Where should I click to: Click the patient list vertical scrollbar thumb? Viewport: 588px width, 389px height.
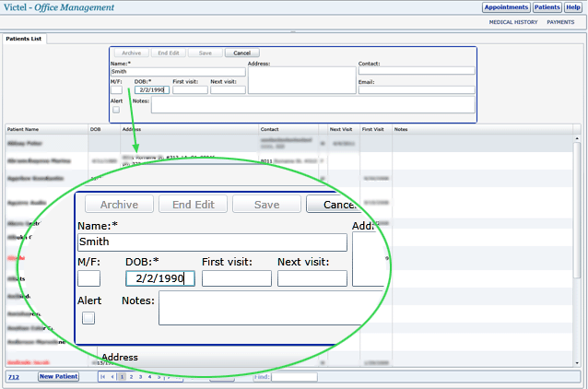coord(577,210)
